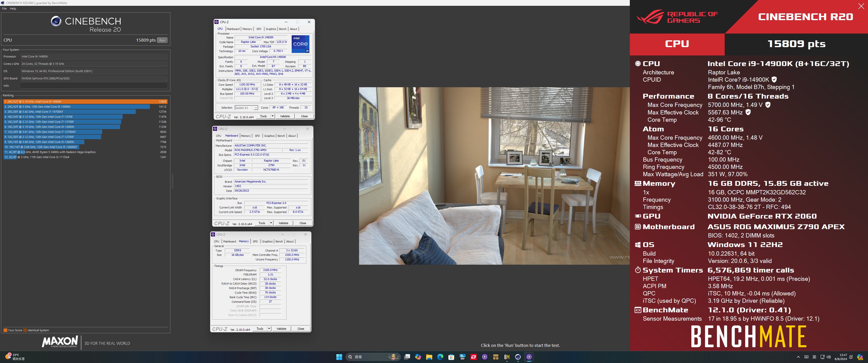Open the volume control in the system tray
The image size is (868, 363).
[829, 357]
